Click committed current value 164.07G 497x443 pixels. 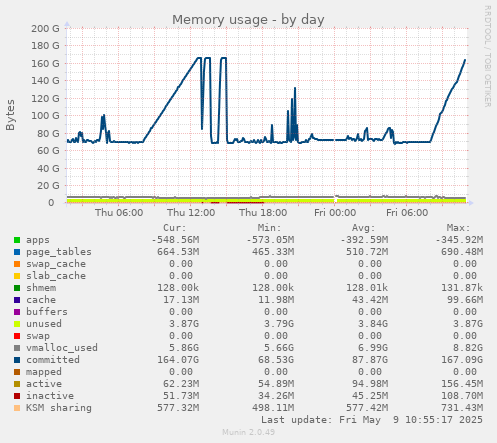[178, 360]
